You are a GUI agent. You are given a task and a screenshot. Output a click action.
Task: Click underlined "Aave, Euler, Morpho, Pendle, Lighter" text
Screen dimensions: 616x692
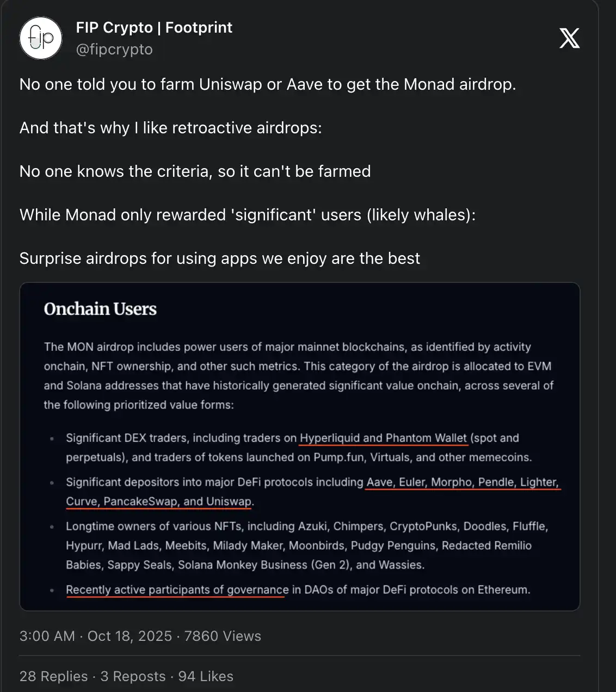[463, 482]
